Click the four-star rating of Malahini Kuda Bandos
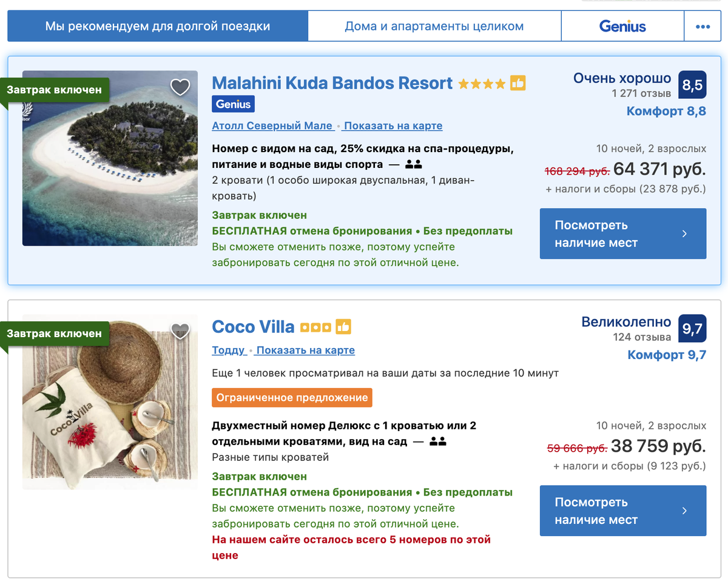 (x=482, y=84)
